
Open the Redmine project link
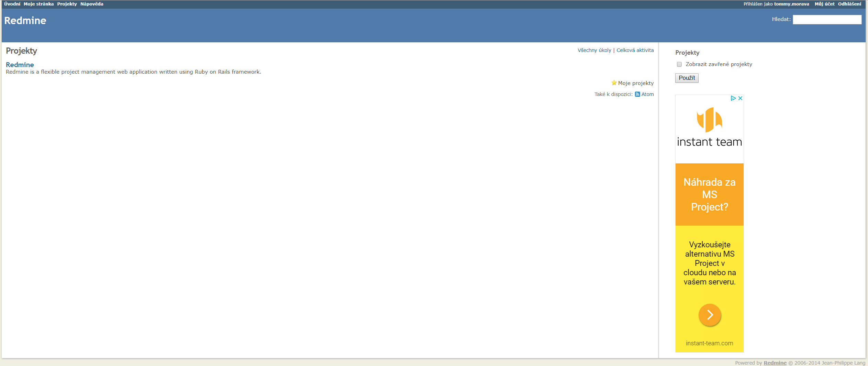pos(20,65)
